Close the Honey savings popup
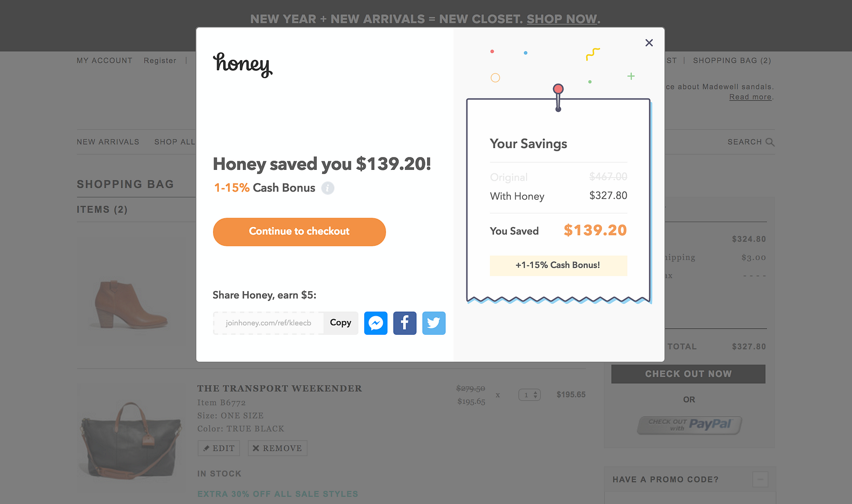852x504 pixels. click(649, 43)
